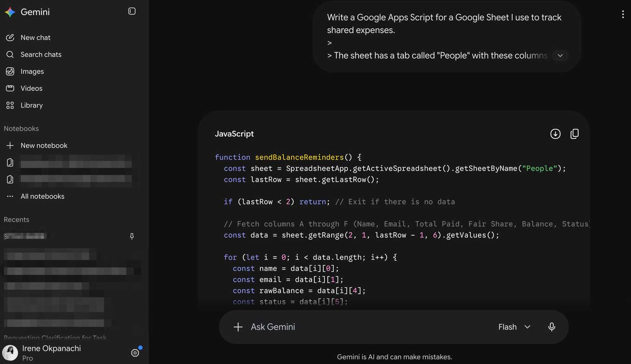Click the plus icon beside New notebook
The height and width of the screenshot is (364, 631).
tap(10, 146)
